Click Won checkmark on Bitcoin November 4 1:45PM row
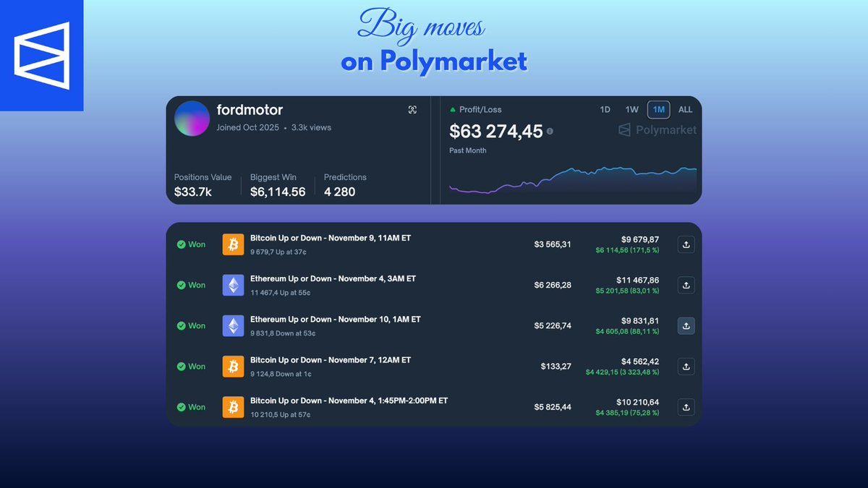The height and width of the screenshot is (488, 868). (182, 407)
